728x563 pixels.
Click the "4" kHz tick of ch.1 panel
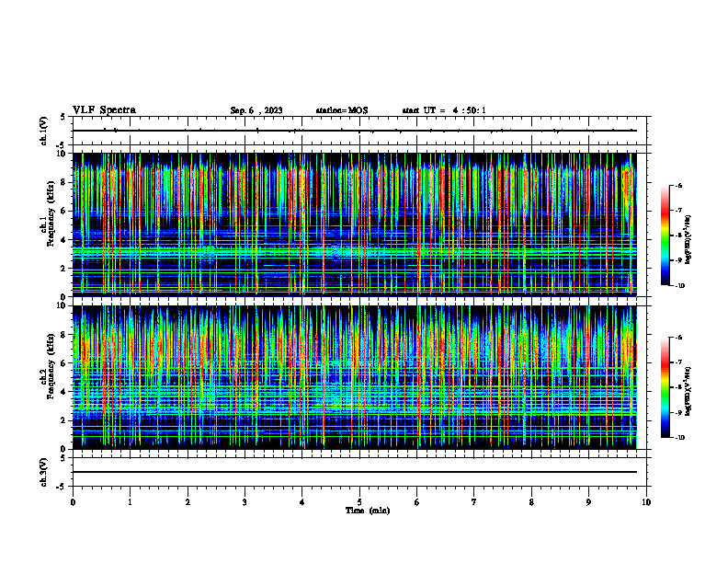(x=63, y=240)
